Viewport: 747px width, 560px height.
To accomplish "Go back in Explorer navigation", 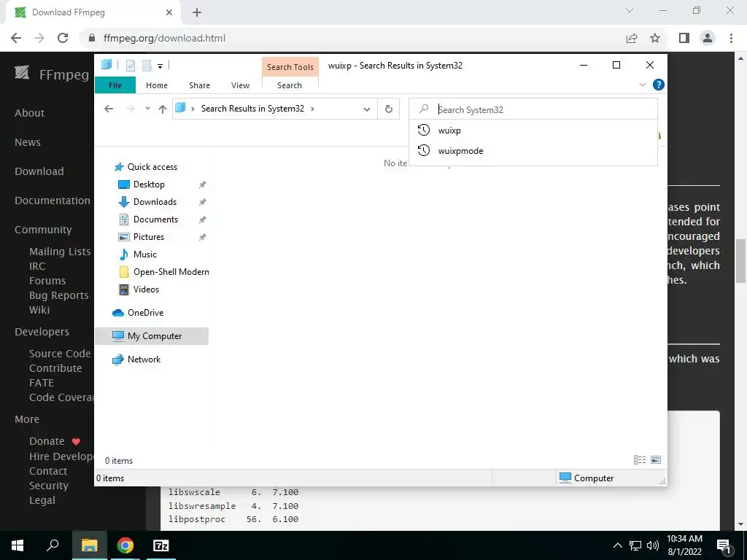I will (109, 109).
